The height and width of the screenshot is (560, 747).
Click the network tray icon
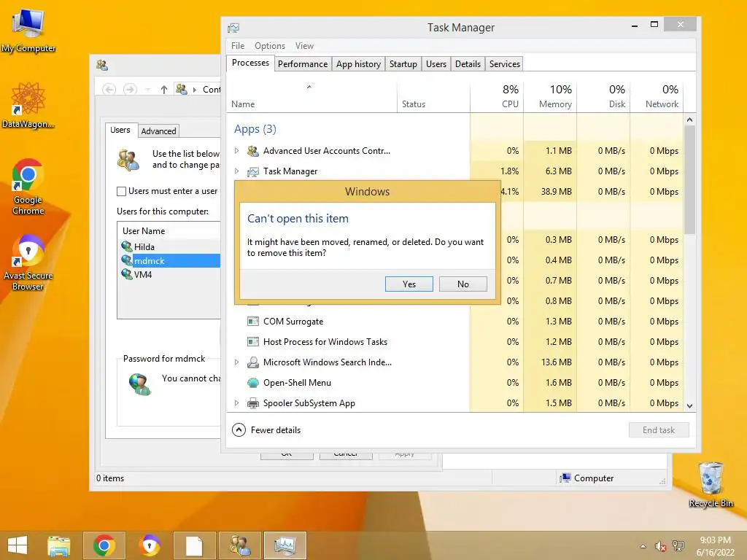(678, 546)
